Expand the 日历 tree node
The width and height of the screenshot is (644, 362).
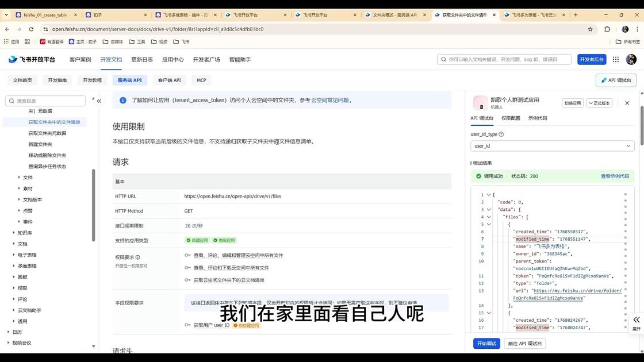click(x=8, y=332)
